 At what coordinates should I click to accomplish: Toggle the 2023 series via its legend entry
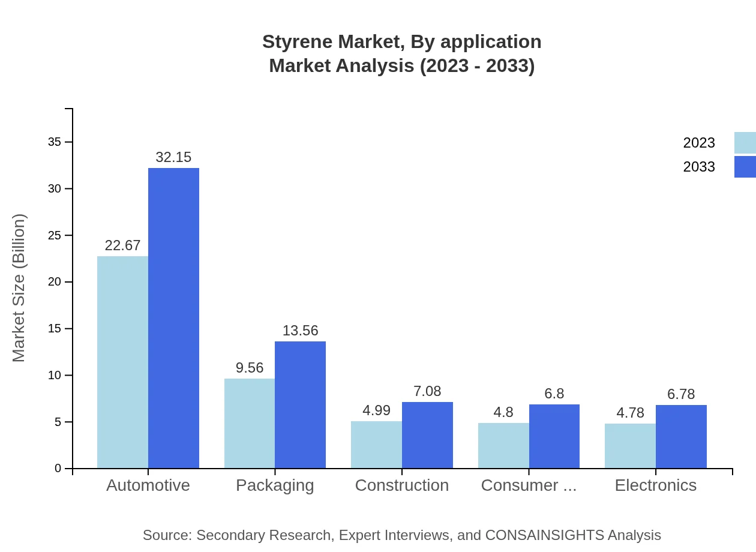(700, 143)
